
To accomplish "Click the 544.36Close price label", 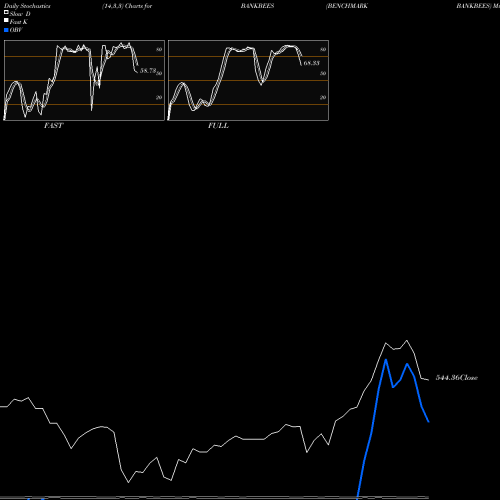I will pyautogui.click(x=457, y=378).
